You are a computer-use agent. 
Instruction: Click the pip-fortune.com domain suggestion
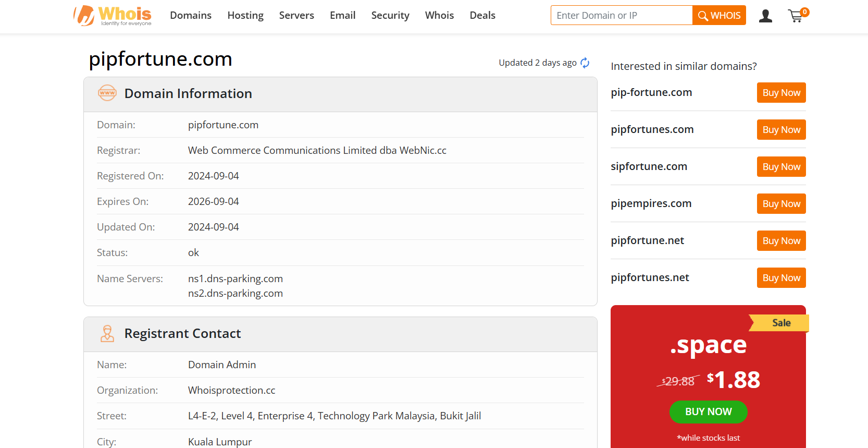651,92
